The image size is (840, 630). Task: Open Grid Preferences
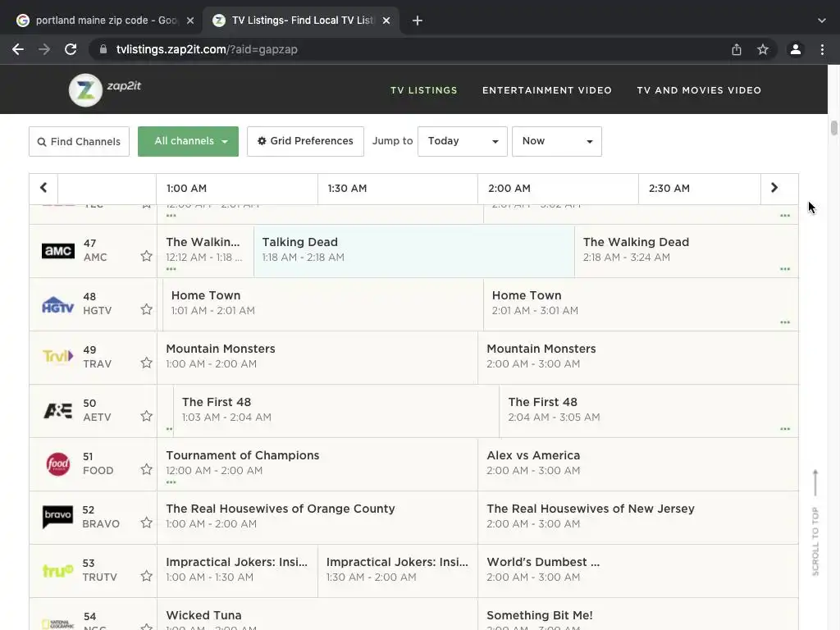pyautogui.click(x=305, y=141)
